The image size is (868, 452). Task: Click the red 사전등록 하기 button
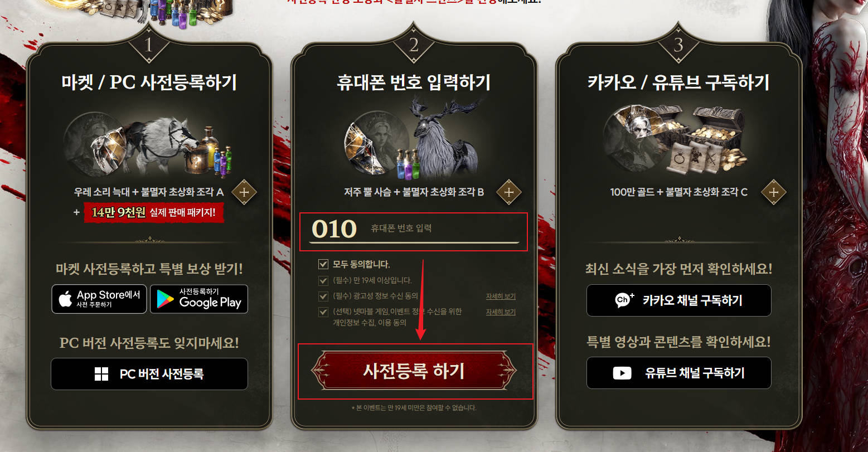coord(414,371)
